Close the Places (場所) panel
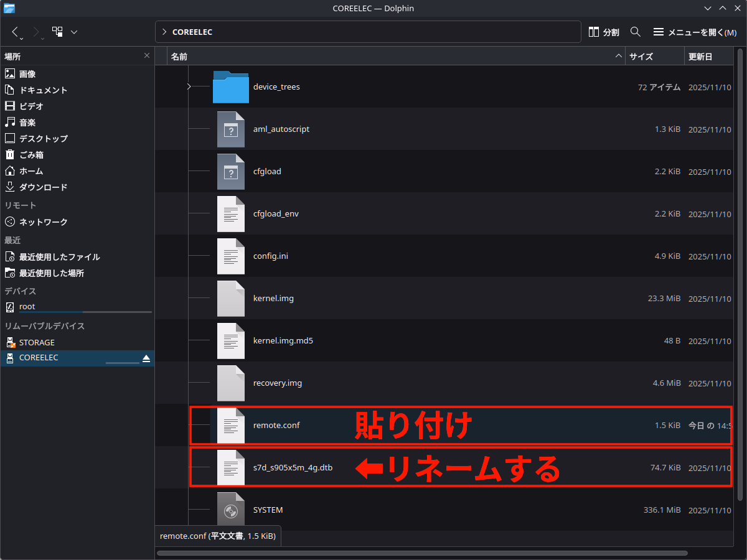Viewport: 747px width, 560px height. pyautogui.click(x=147, y=55)
